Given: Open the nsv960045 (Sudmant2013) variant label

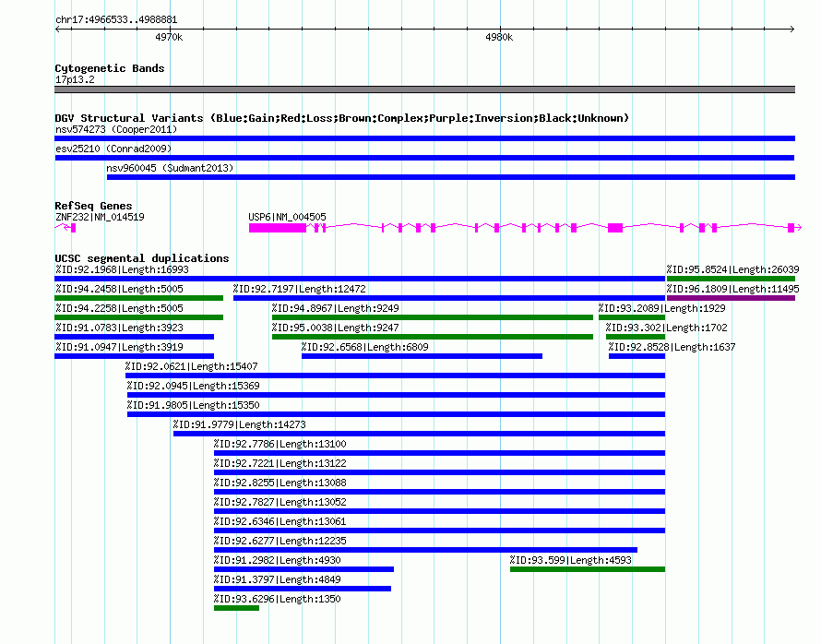Looking at the screenshot, I should coord(170,168).
